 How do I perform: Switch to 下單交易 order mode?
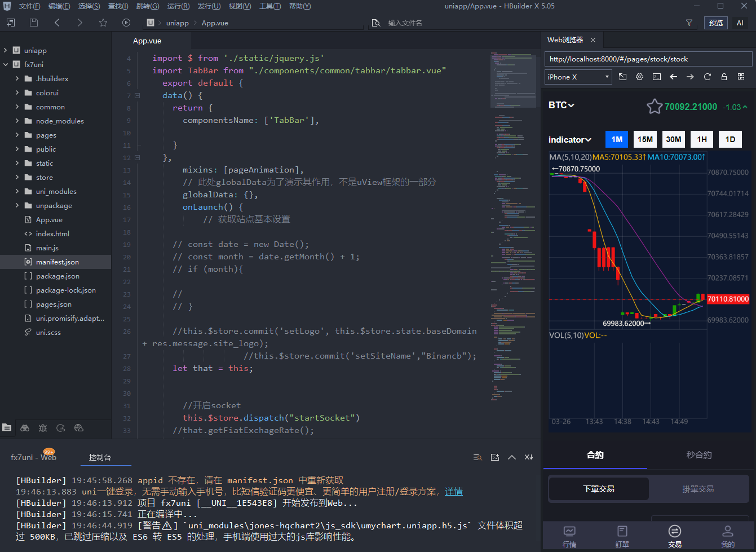tap(599, 489)
